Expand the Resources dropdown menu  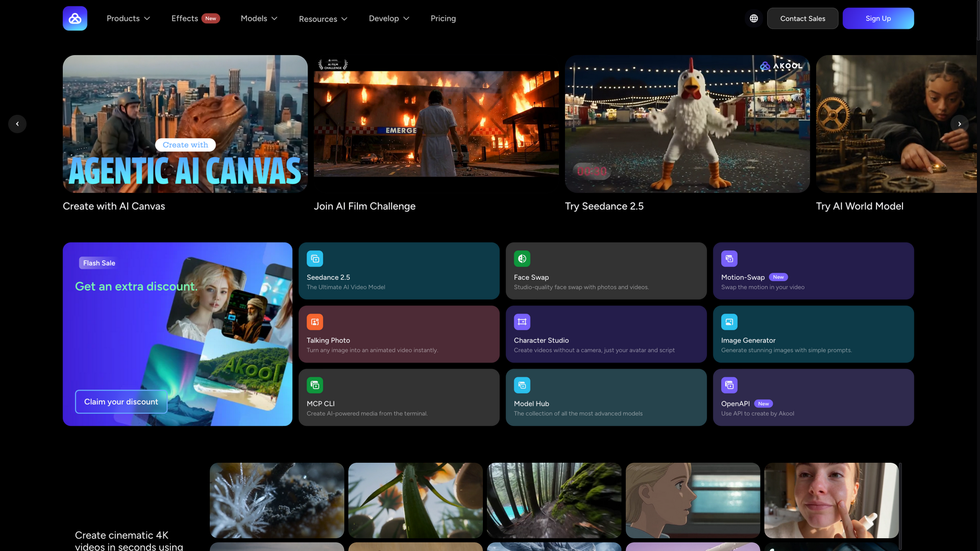323,19
